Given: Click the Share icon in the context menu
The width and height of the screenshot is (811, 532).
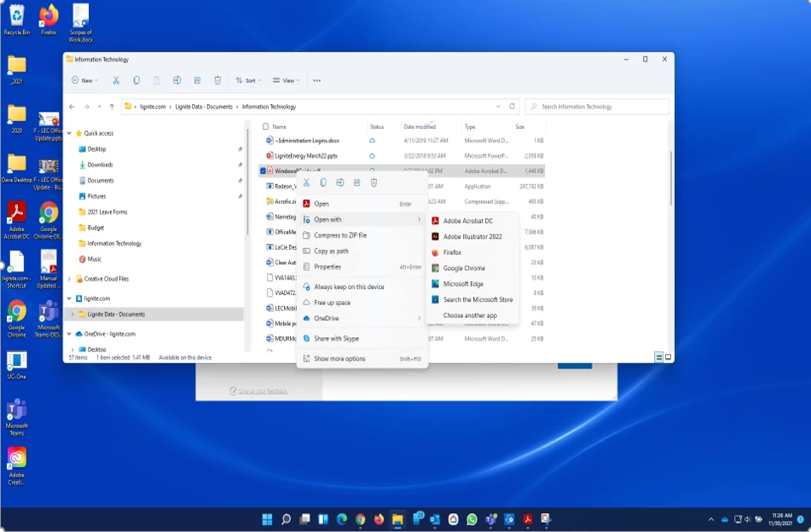Looking at the screenshot, I should (356, 182).
